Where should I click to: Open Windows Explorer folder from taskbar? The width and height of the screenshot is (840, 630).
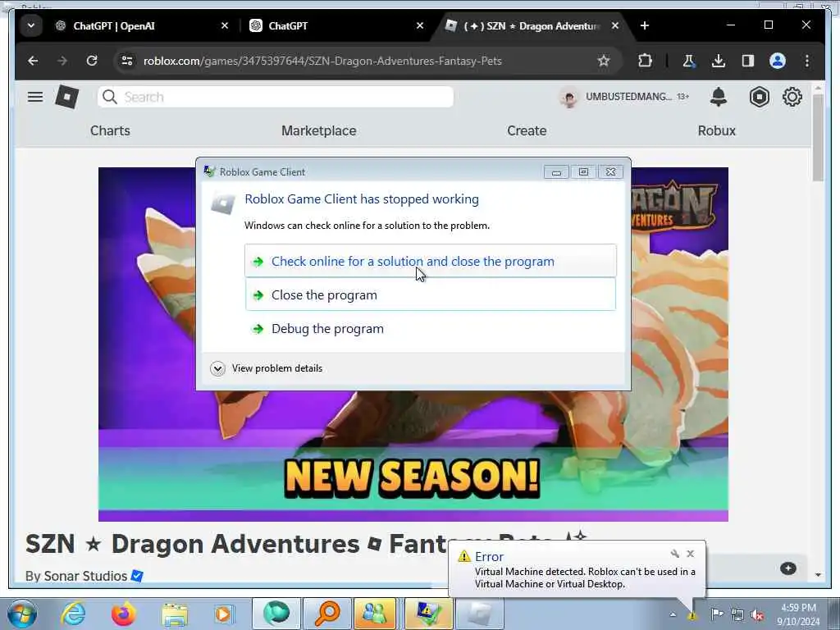[174, 614]
